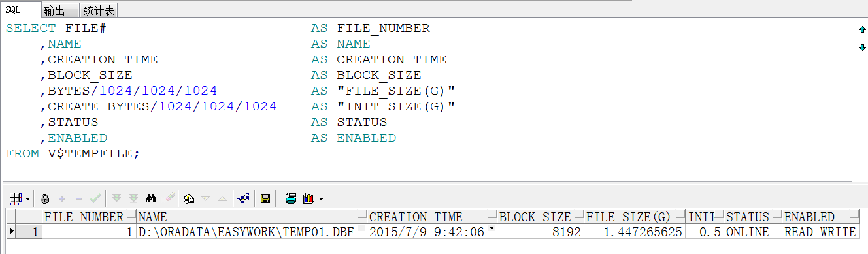Click the bar chart icon
Image resolution: width=868 pixels, height=254 pixels.
tap(309, 198)
